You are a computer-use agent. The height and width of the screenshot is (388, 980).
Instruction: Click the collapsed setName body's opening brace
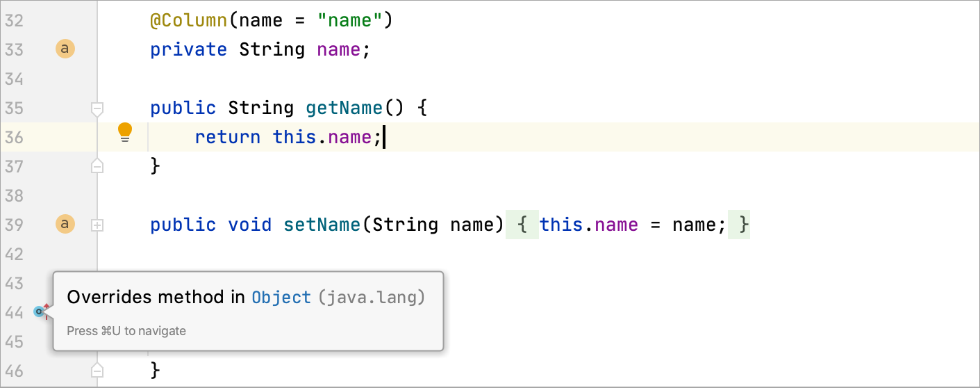(x=524, y=225)
